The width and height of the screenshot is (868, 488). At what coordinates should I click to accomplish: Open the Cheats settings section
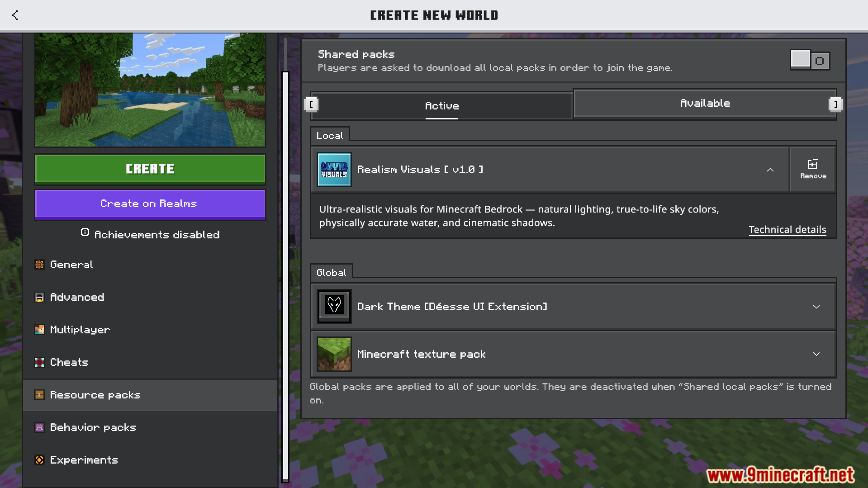click(x=150, y=362)
